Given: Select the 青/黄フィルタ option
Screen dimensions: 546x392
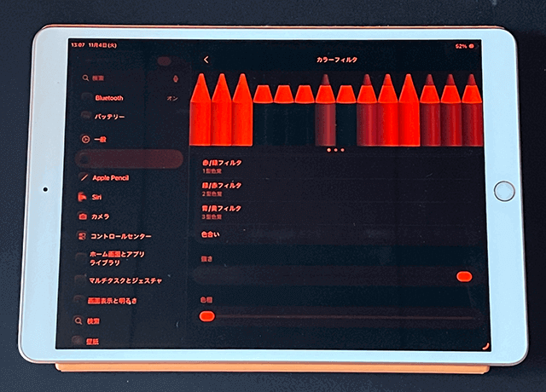Looking at the screenshot, I should pos(336,212).
